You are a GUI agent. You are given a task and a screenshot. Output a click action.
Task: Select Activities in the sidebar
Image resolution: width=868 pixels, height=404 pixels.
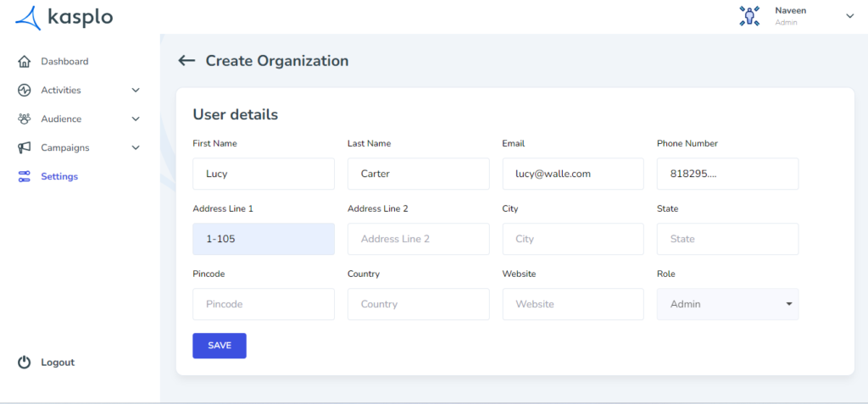(61, 91)
